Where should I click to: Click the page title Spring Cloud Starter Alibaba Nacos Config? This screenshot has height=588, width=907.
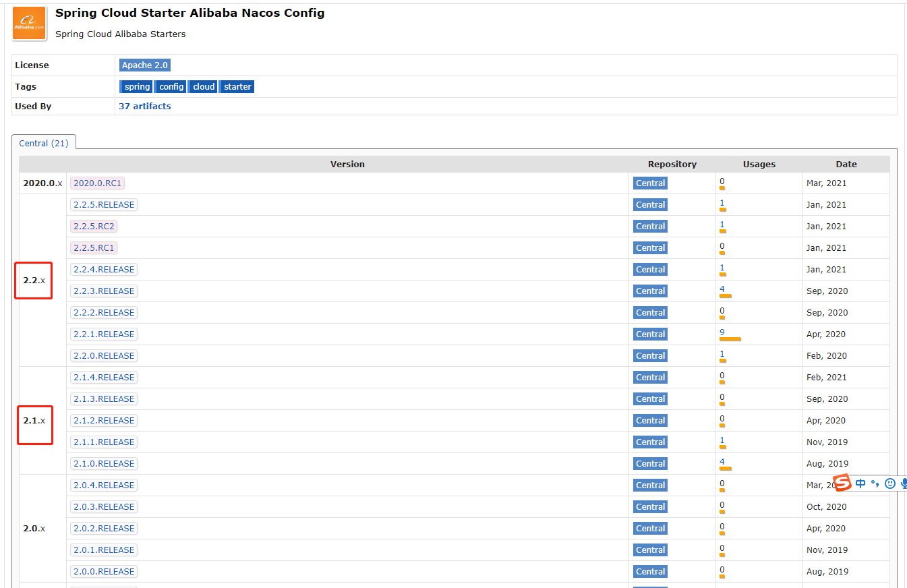click(189, 13)
